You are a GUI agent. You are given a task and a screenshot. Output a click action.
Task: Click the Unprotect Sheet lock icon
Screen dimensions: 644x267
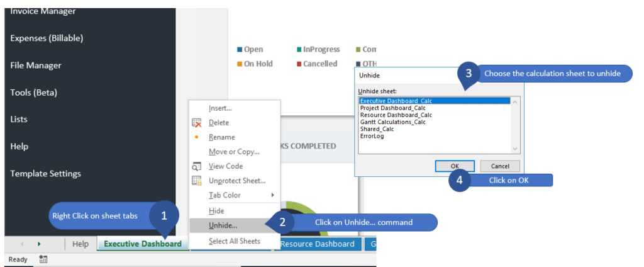click(197, 181)
